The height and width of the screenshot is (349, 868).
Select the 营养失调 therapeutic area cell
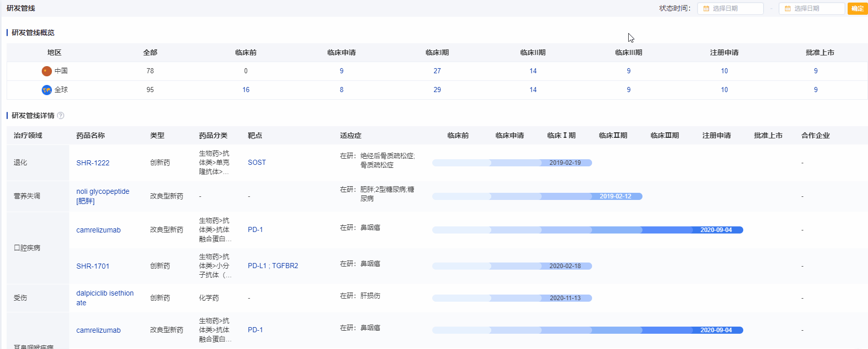coord(38,196)
